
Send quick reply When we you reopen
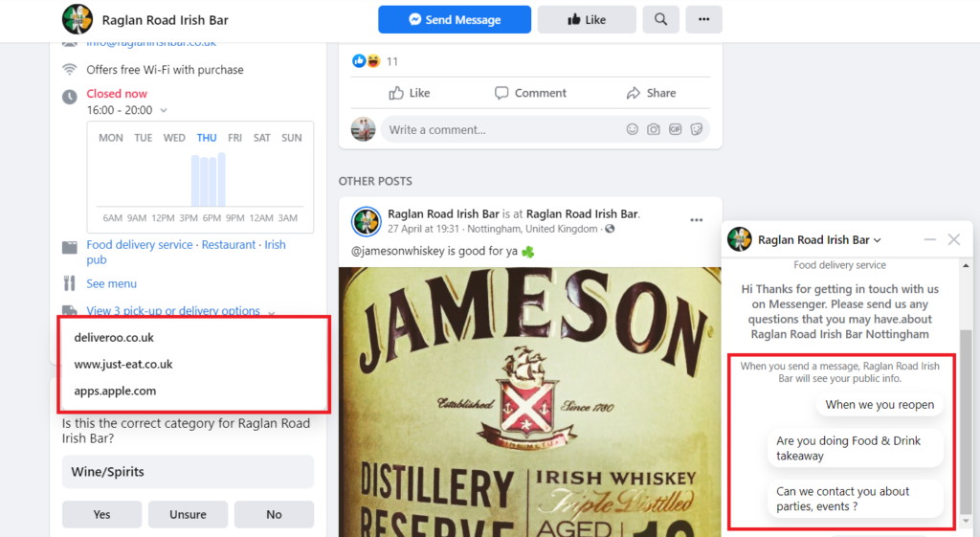click(880, 405)
